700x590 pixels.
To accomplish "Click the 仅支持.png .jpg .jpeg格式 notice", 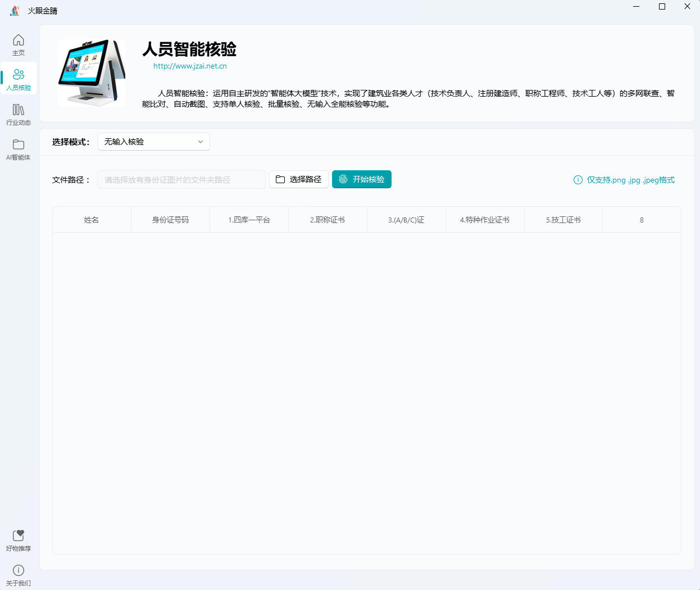I will click(x=629, y=180).
